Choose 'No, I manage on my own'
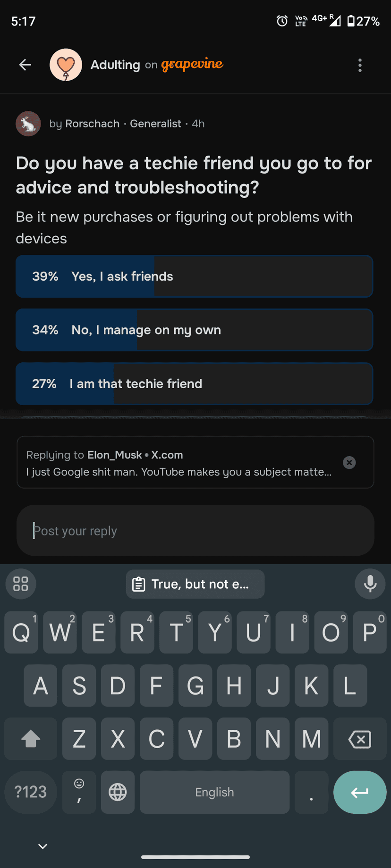 (195, 330)
